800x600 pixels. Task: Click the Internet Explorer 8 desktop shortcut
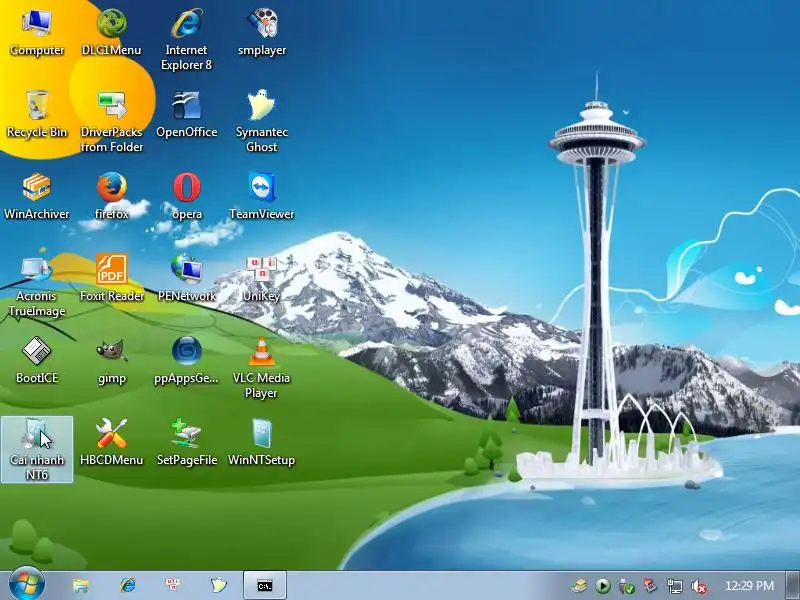[186, 39]
